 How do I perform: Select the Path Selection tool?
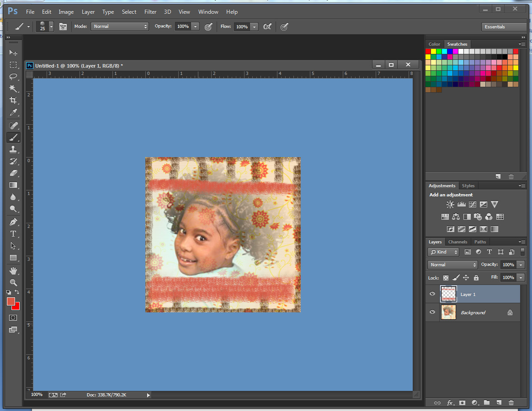13,246
